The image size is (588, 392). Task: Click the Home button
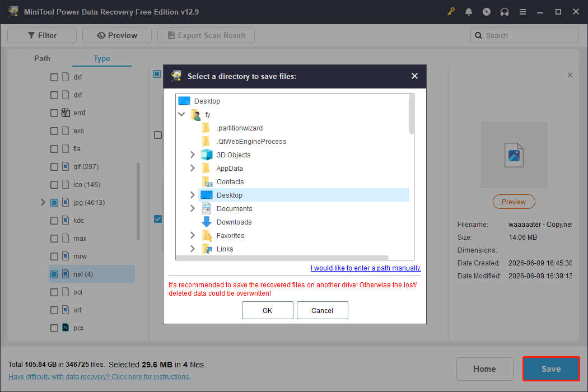(x=484, y=368)
